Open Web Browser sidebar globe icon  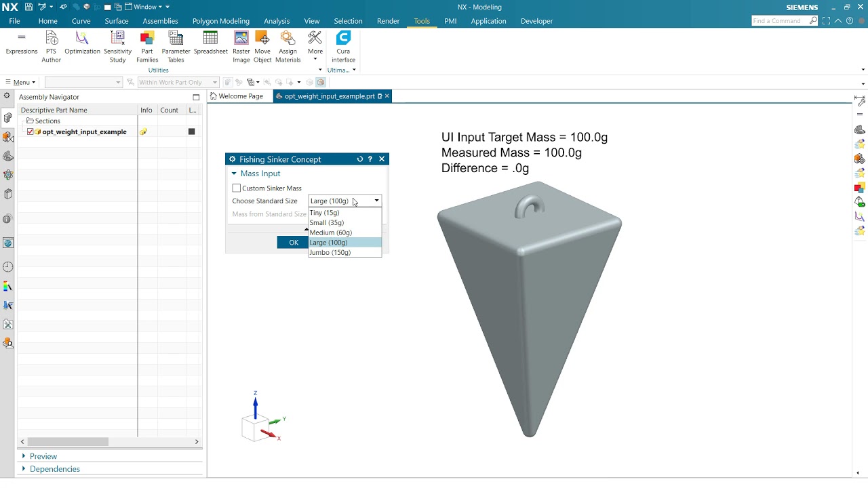click(8, 243)
